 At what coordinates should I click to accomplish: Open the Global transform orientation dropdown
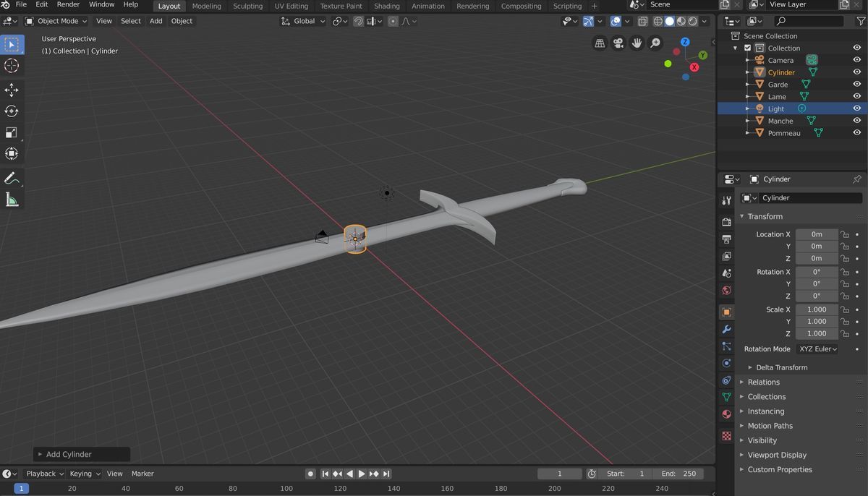tap(304, 21)
